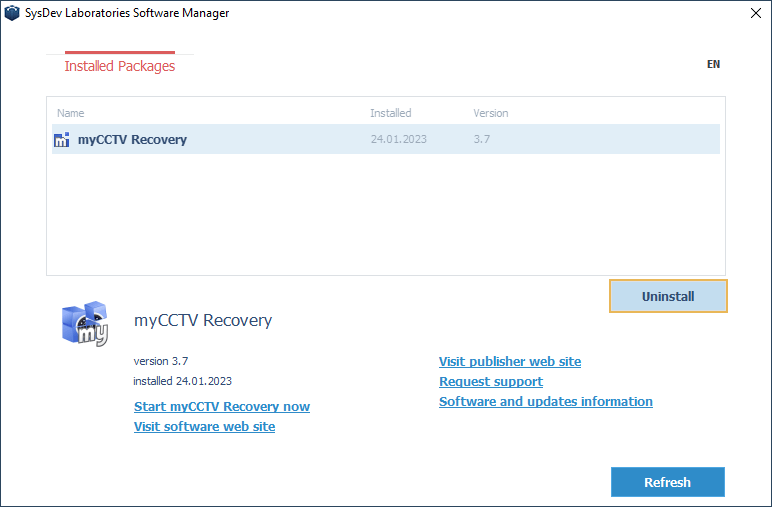This screenshot has width=772, height=507.
Task: Click the Refresh button
Action: (668, 482)
